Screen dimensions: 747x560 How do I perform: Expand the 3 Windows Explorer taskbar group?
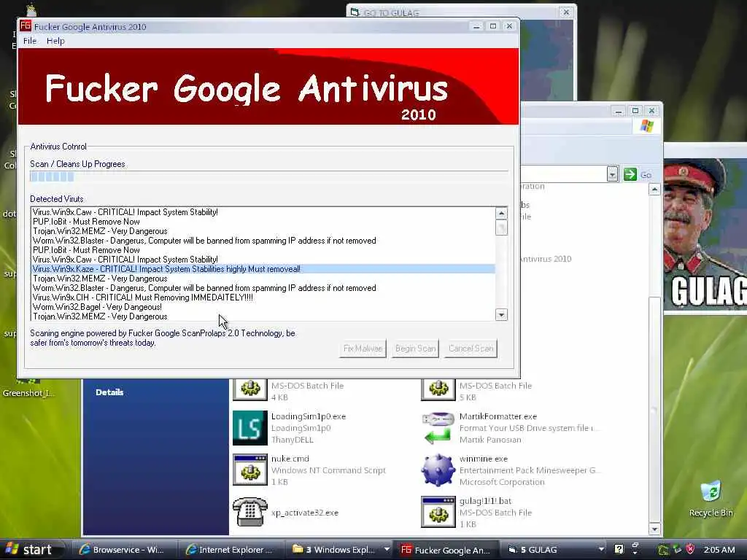tap(387, 550)
